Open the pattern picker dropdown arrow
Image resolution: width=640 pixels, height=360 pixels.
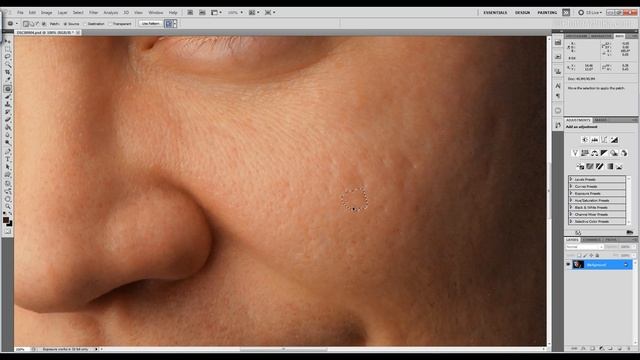(175, 24)
